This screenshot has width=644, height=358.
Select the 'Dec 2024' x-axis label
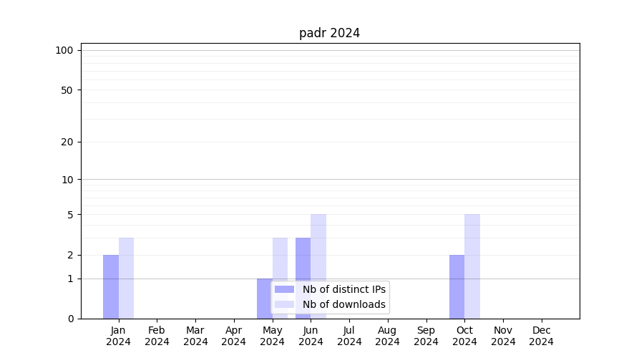click(542, 336)
